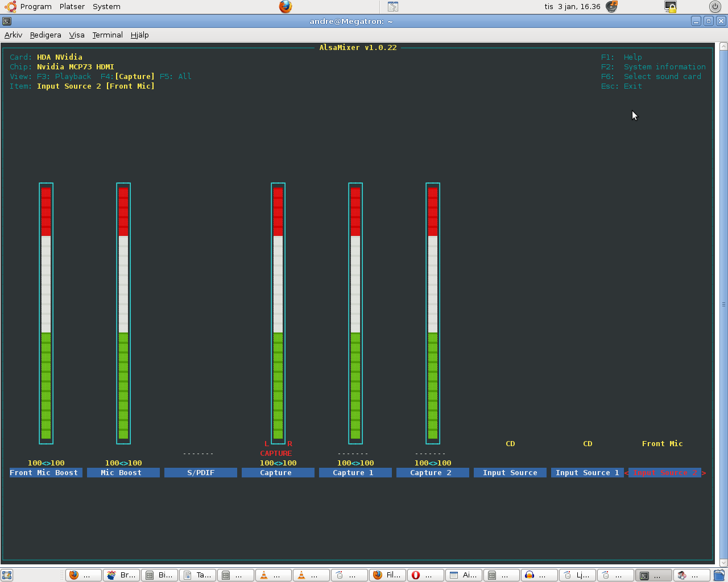Open the workspace switcher icon at bottom right
The height and width of the screenshot is (582, 728).
[719, 575]
